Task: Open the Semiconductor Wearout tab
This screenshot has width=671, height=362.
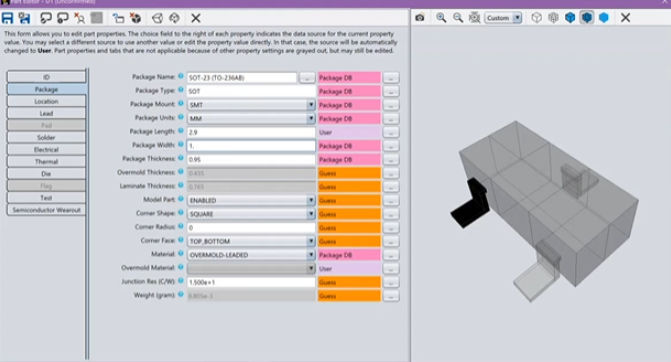Action: pyautogui.click(x=46, y=210)
